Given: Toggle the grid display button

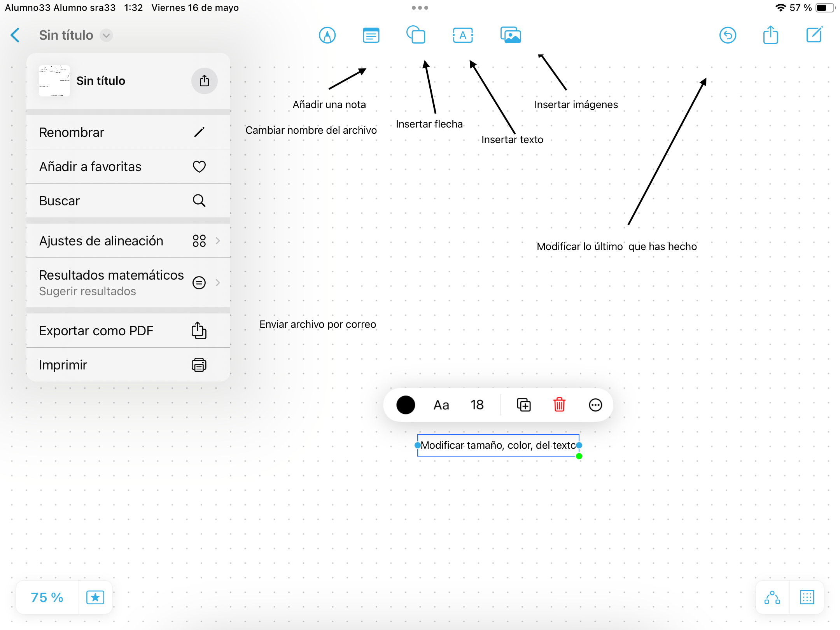Looking at the screenshot, I should pos(807,597).
